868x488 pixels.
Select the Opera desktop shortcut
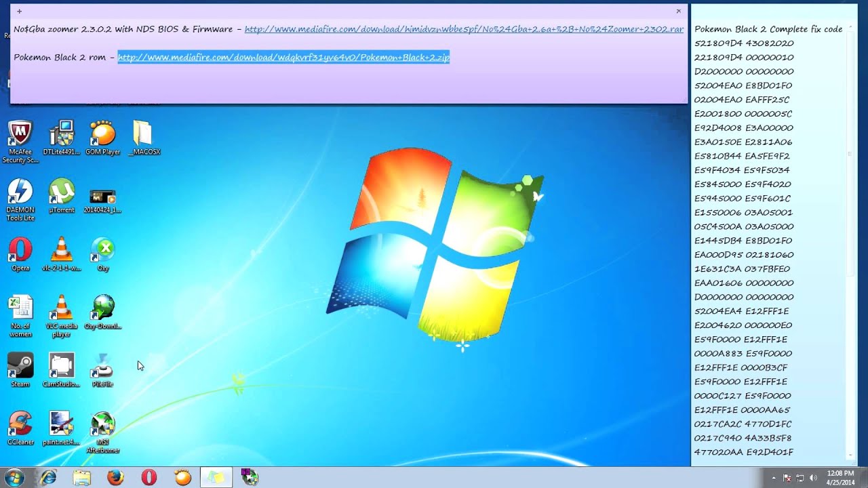click(20, 254)
